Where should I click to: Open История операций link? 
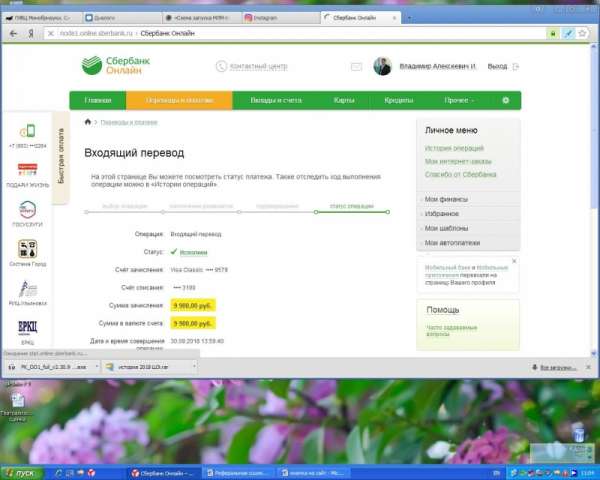[454, 148]
